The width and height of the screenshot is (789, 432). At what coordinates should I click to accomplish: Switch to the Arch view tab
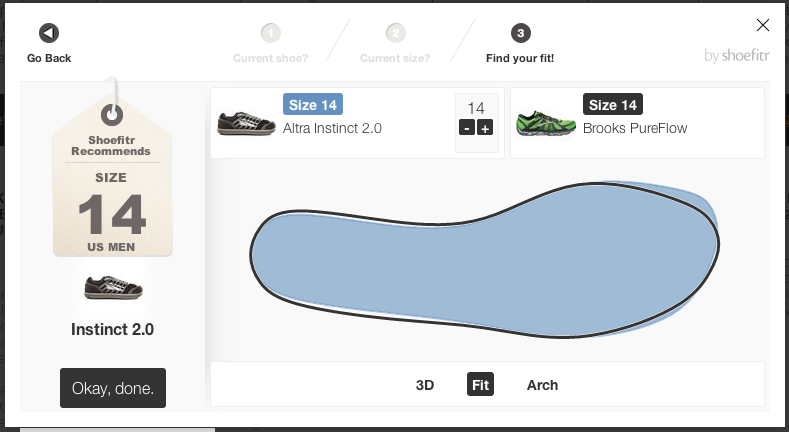click(542, 385)
